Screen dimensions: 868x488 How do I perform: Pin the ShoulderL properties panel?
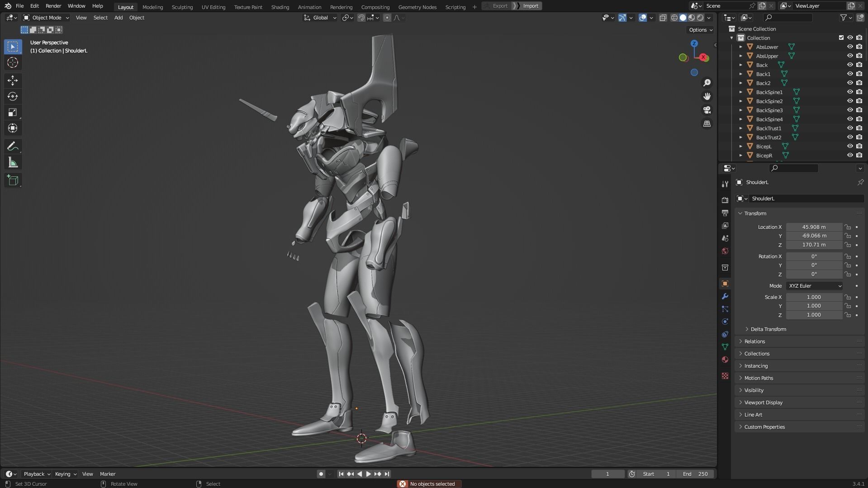click(860, 182)
